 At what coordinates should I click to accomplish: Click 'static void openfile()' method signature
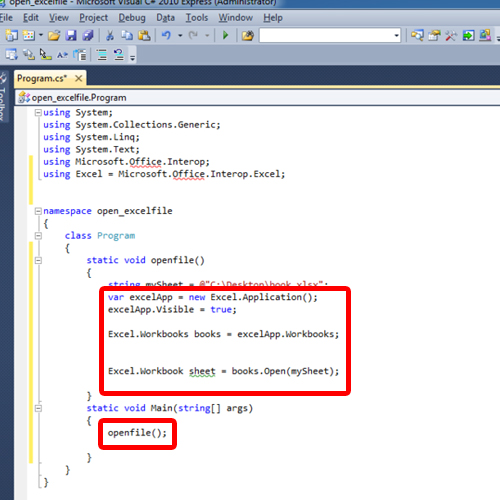coord(145,260)
